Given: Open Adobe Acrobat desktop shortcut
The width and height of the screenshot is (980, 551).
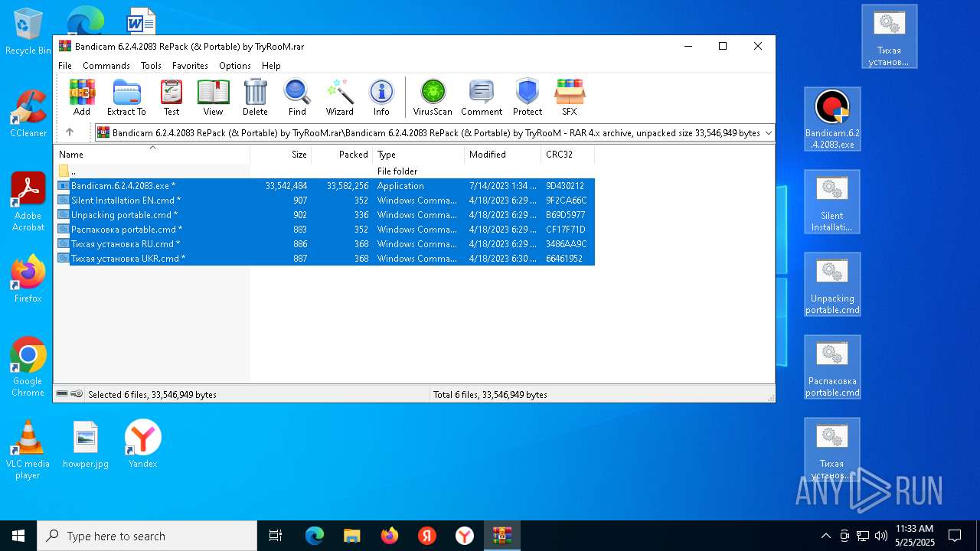Looking at the screenshot, I should tap(28, 202).
